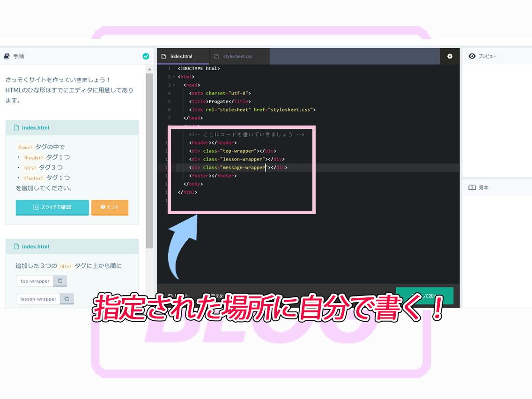The width and height of the screenshot is (532, 399).
Task: Click the meta charset code line
Action: (220, 93)
